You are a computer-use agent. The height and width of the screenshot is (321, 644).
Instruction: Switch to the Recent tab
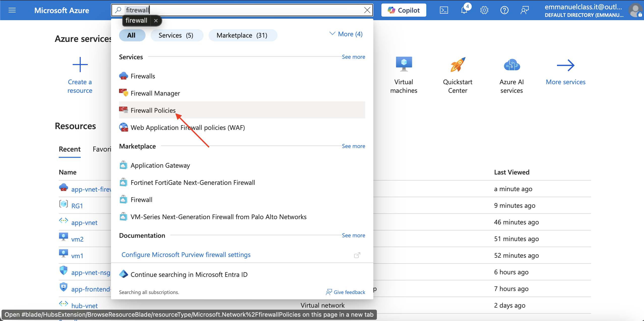coord(70,149)
